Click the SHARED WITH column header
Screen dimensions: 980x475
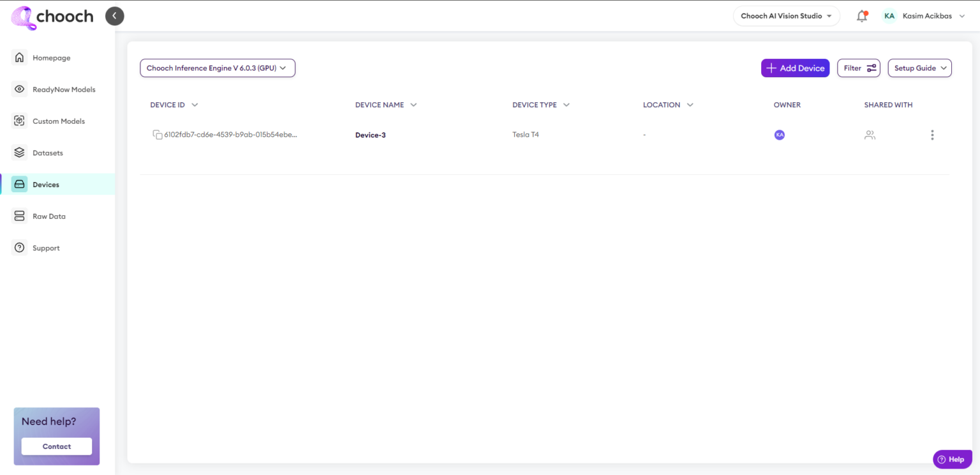888,105
